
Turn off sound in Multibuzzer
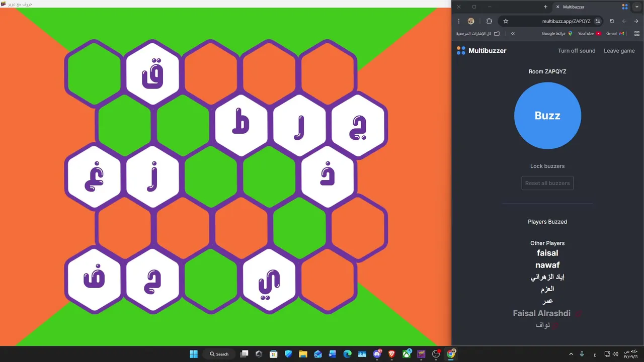577,51
